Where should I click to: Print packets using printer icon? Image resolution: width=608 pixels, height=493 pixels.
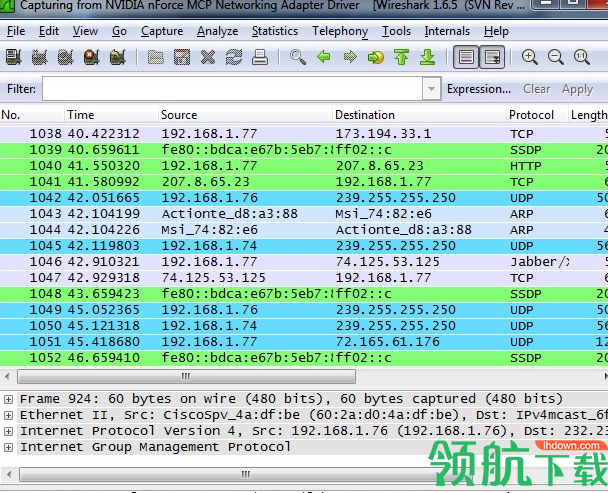[260, 57]
